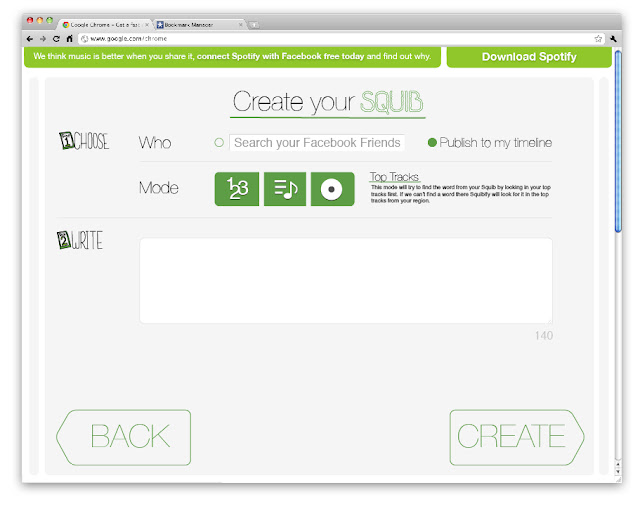Click the 2 Write step heading
Viewport: 640px width, 509px height.
(80, 240)
